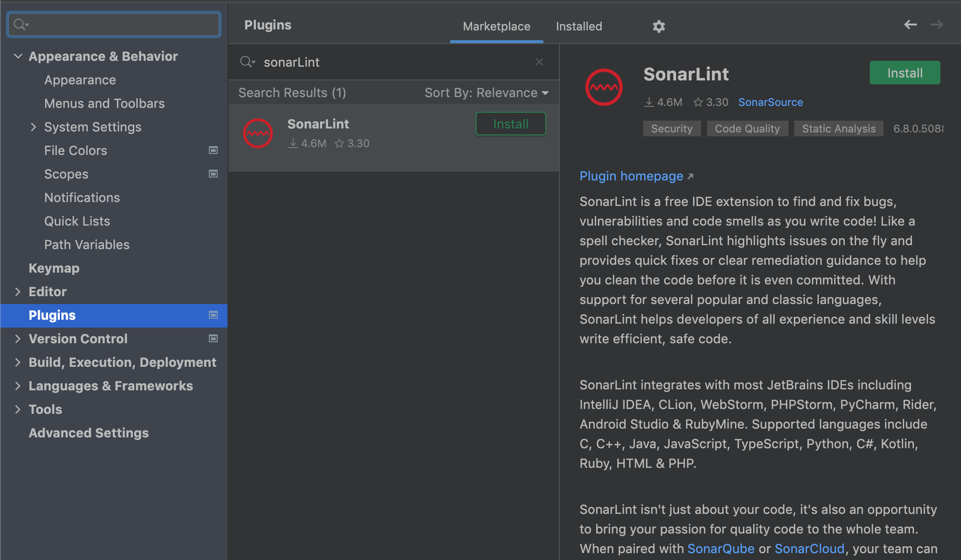Viewport: 961px width, 560px height.
Task: Click the project-level icon next to File Colors
Action: pyautogui.click(x=213, y=151)
